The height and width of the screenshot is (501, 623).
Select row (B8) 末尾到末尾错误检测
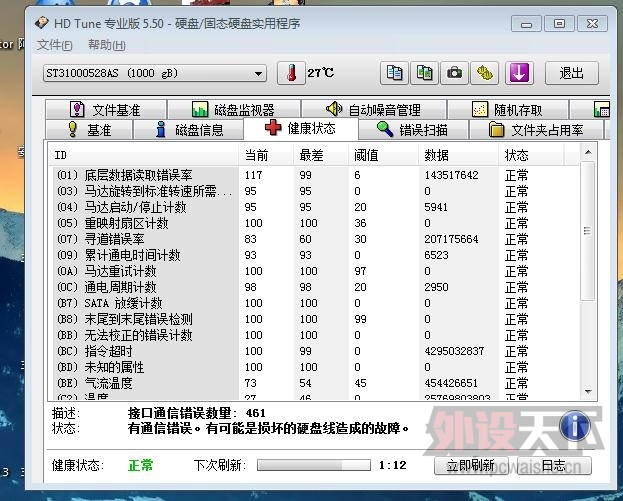pyautogui.click(x=314, y=319)
